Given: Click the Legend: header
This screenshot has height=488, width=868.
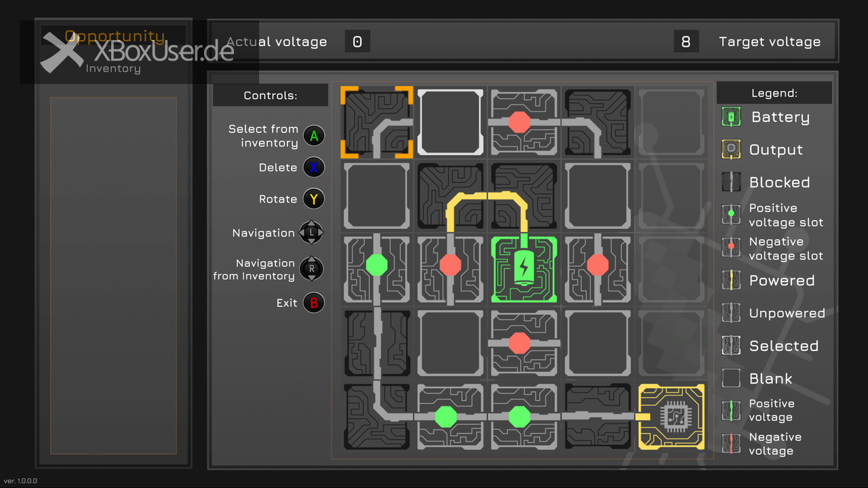Looking at the screenshot, I should coord(774,93).
